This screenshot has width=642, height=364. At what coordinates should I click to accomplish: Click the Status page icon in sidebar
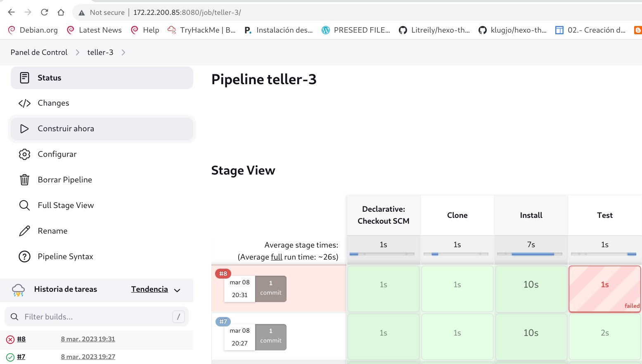click(x=24, y=78)
